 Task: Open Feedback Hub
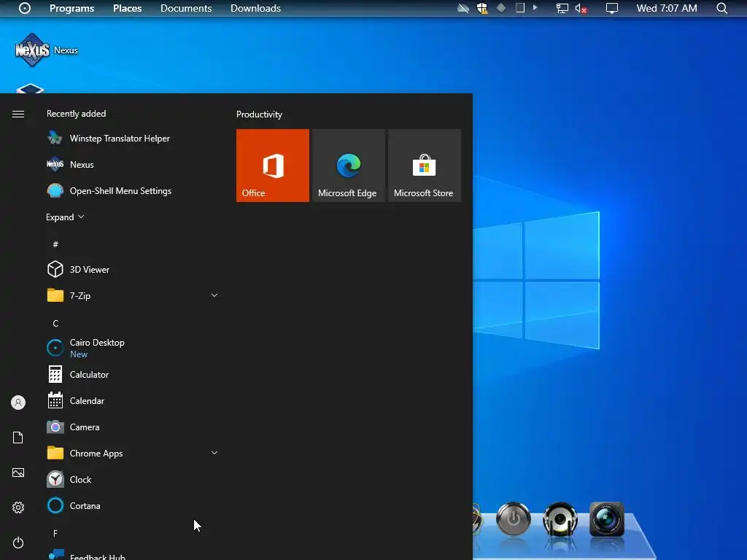pos(132,555)
